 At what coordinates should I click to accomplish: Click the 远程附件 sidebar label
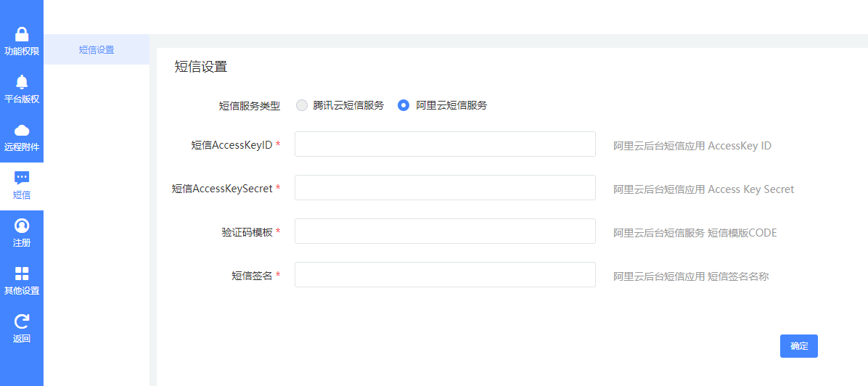click(x=22, y=147)
